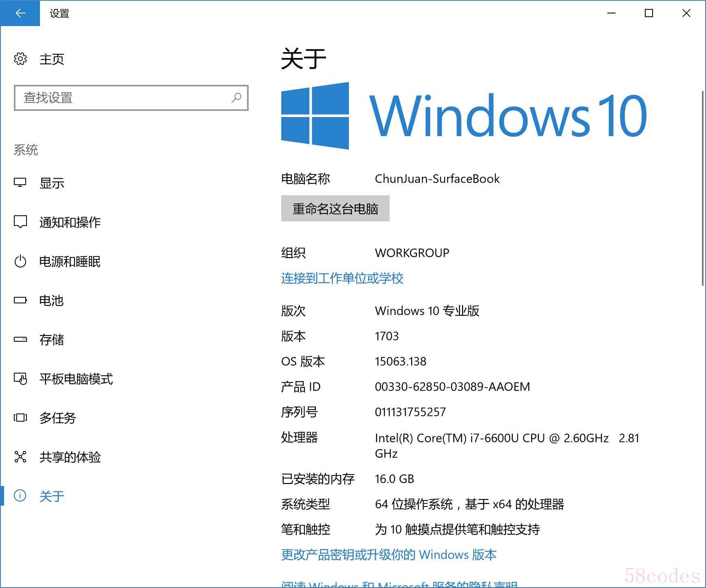Viewport: 706px width, 588px height.
Task: Click the Power and sleep icon
Action: pyautogui.click(x=20, y=261)
